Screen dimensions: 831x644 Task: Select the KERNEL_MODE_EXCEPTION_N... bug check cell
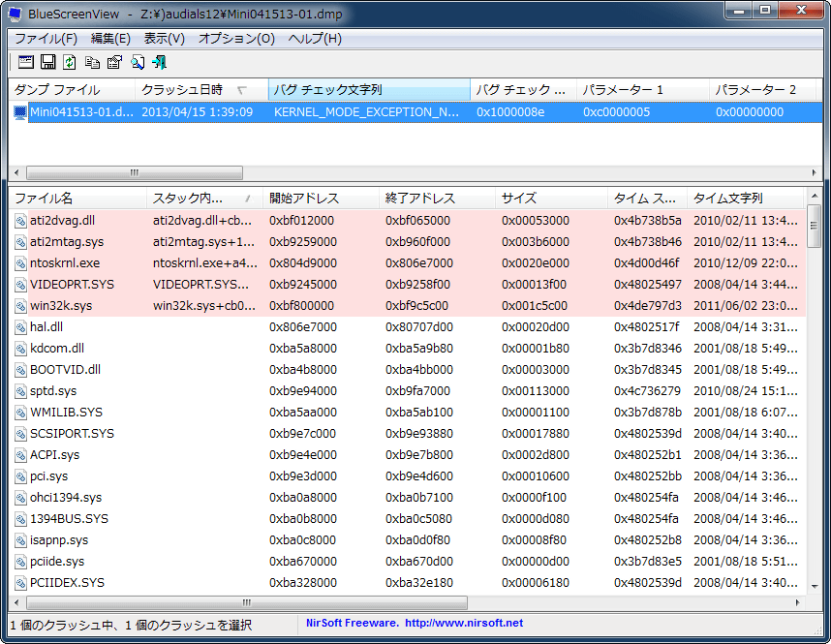(x=366, y=112)
